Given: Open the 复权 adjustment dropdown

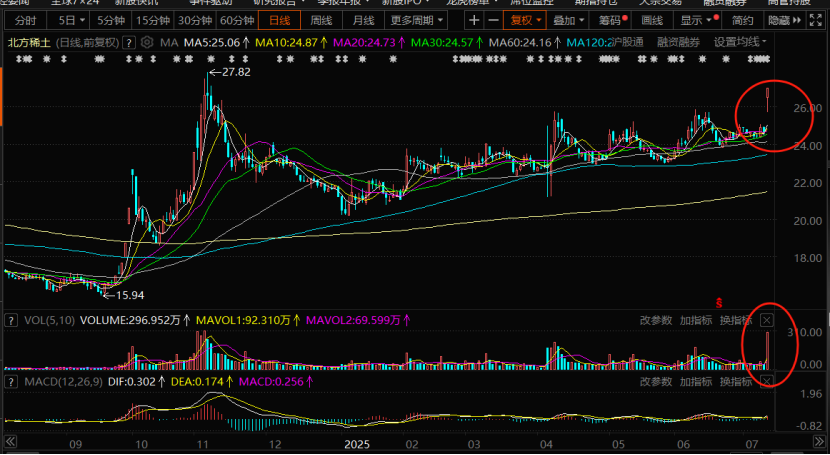Looking at the screenshot, I should click(x=525, y=21).
